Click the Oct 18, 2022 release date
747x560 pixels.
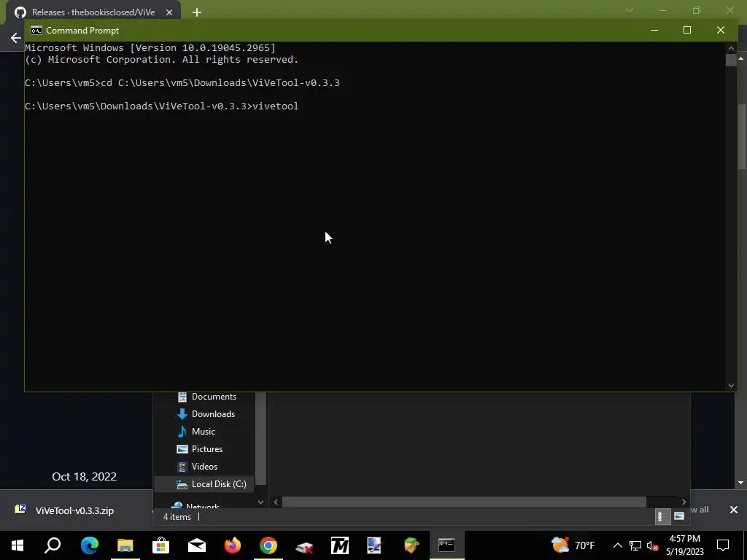(85, 477)
